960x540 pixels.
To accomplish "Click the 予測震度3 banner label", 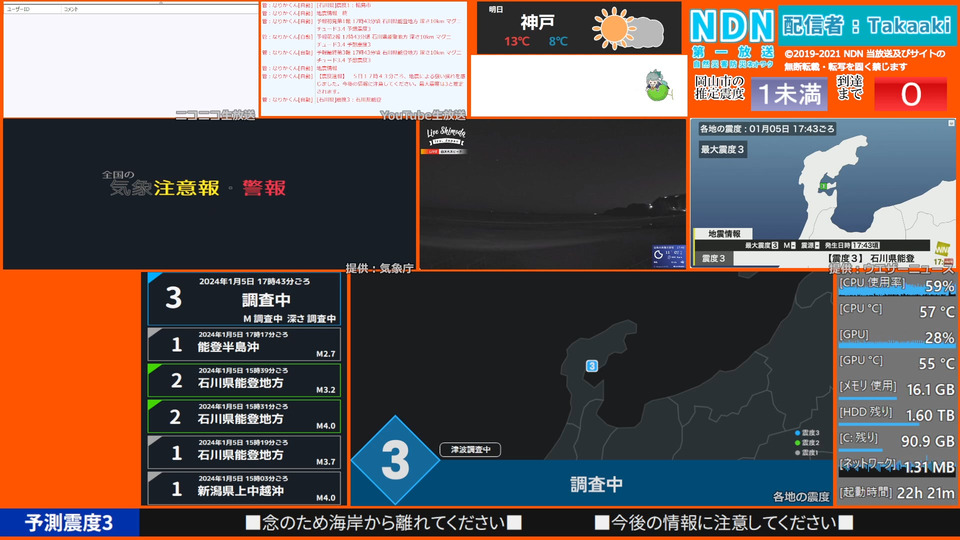I will [x=69, y=523].
